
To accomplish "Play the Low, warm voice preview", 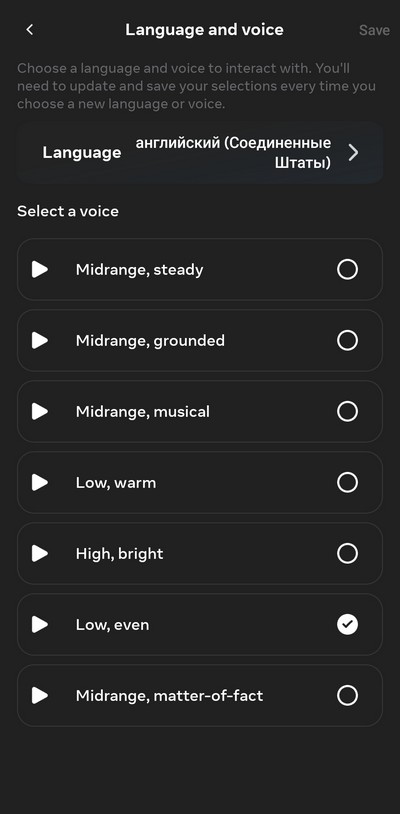I will click(39, 483).
